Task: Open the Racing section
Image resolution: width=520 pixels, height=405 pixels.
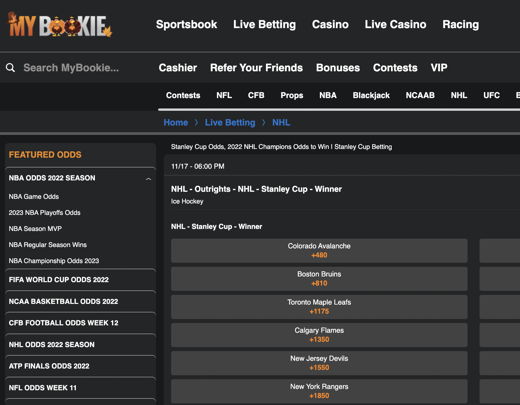Action: (x=461, y=24)
